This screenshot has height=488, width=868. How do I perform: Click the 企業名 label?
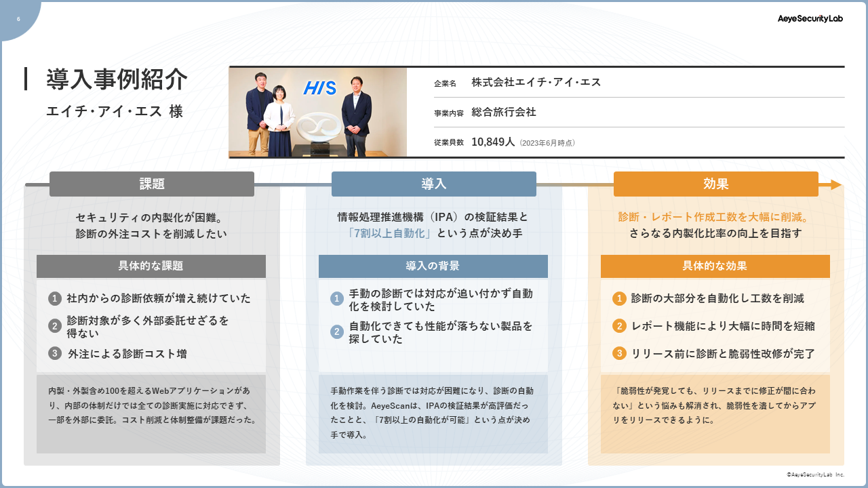pyautogui.click(x=445, y=83)
